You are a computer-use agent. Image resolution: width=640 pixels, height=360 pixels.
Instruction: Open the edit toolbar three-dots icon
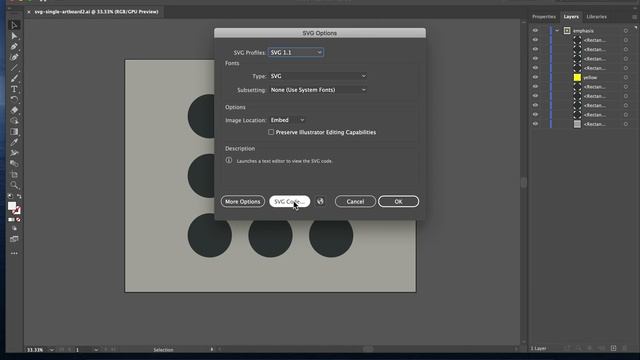click(14, 253)
